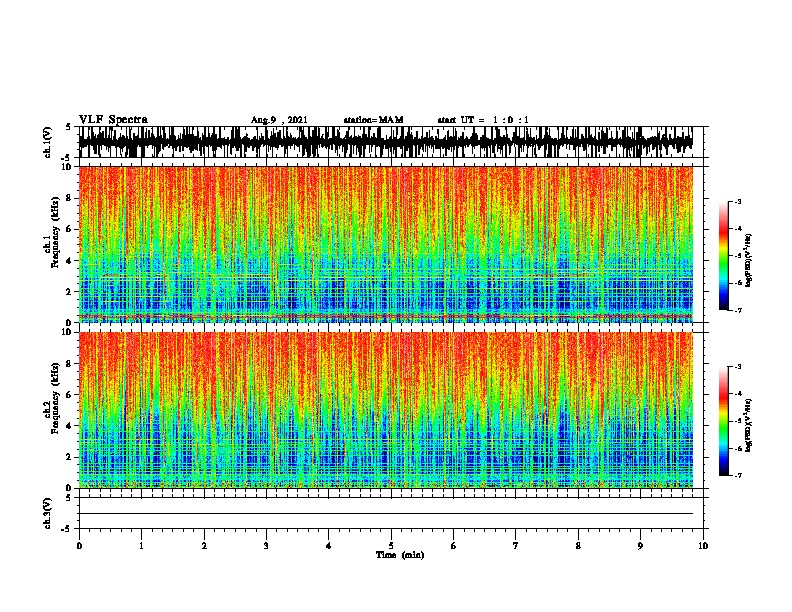Click the ch.2 colorbar log(PSD) units label
The image size is (792, 612).
pos(749,425)
